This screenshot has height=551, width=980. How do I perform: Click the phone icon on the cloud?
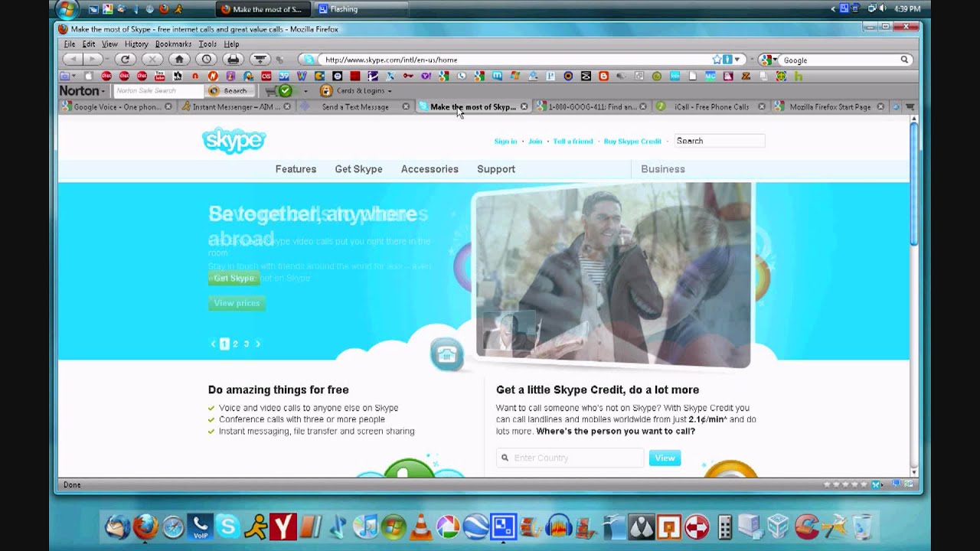(x=447, y=354)
